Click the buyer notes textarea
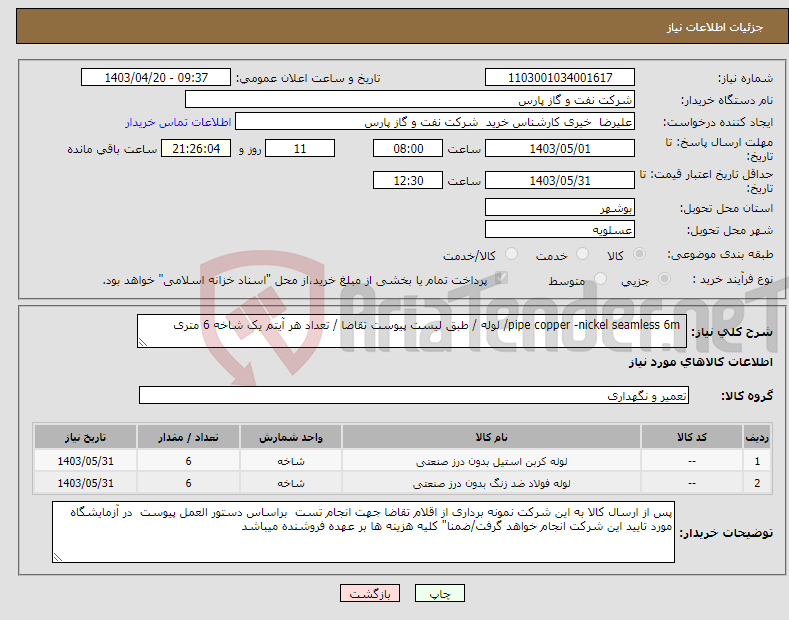789x620 pixels. point(363,532)
